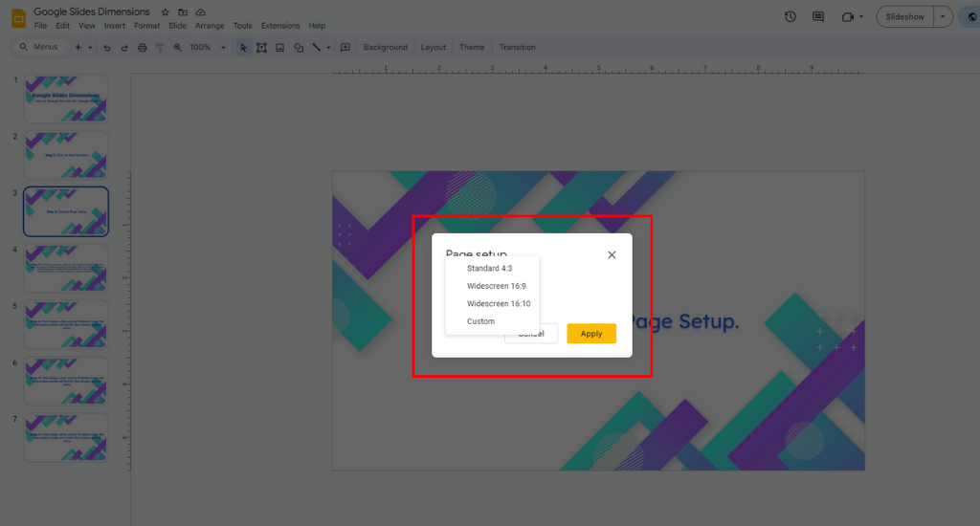The height and width of the screenshot is (526, 980).
Task: Open the Extensions menu
Action: [x=279, y=26]
